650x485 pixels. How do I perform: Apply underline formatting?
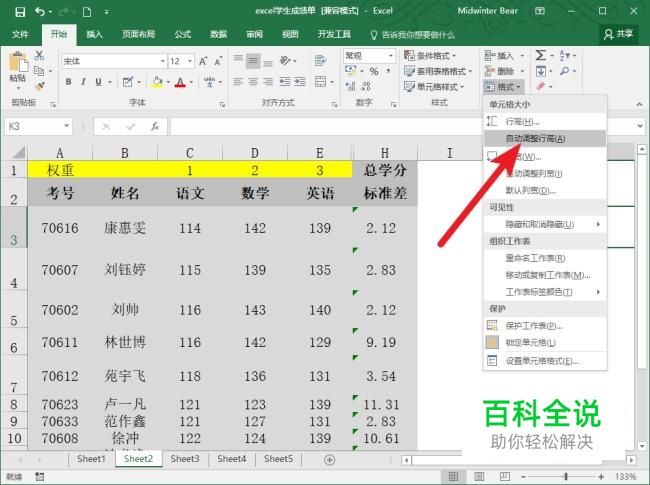pyautogui.click(x=99, y=82)
